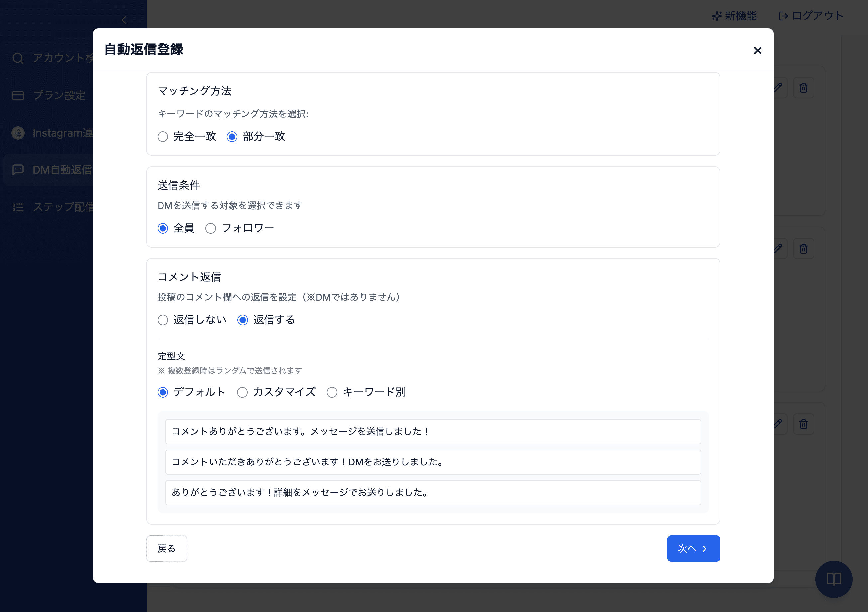868x612 pixels.
Task: Select 全員 as send target
Action: [x=163, y=228]
